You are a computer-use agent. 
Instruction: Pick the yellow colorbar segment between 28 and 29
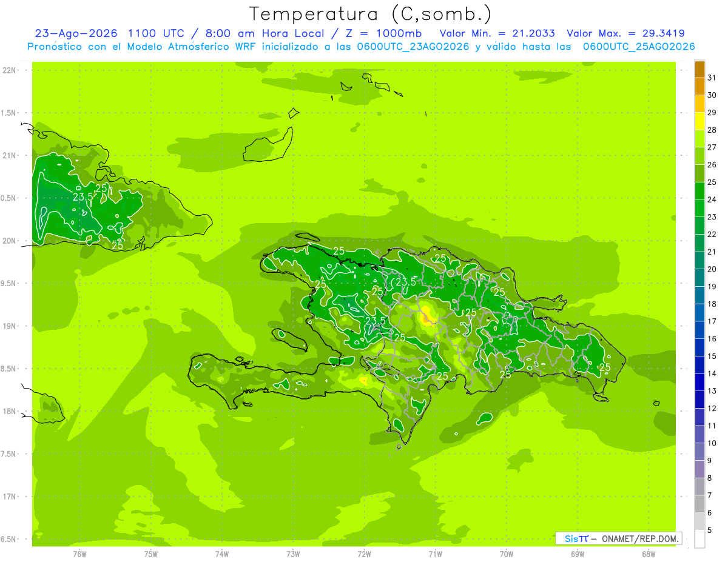coord(699,121)
